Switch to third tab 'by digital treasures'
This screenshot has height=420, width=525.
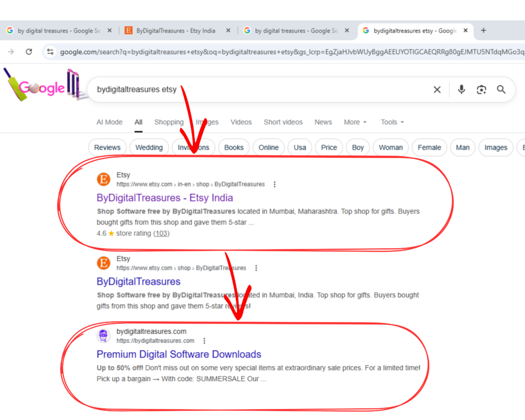296,30
